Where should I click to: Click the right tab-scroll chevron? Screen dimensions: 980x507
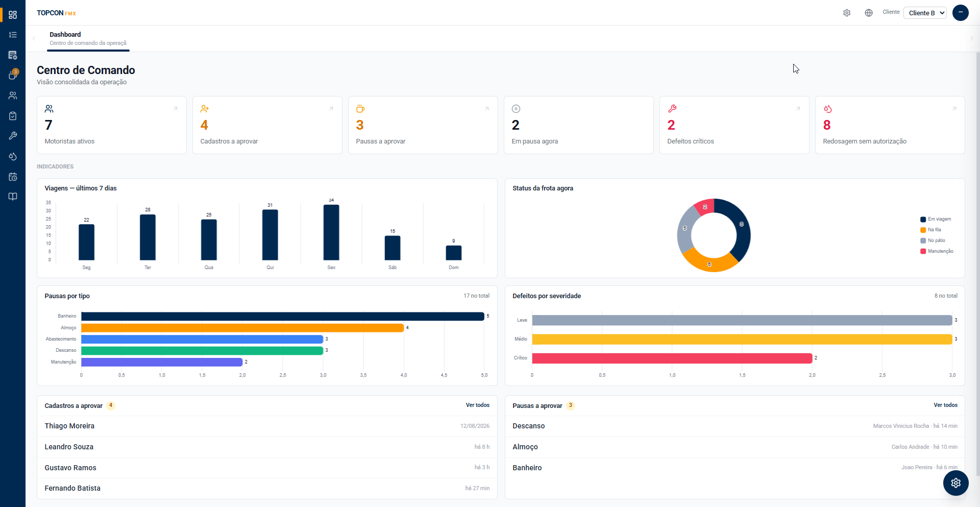[x=971, y=38]
